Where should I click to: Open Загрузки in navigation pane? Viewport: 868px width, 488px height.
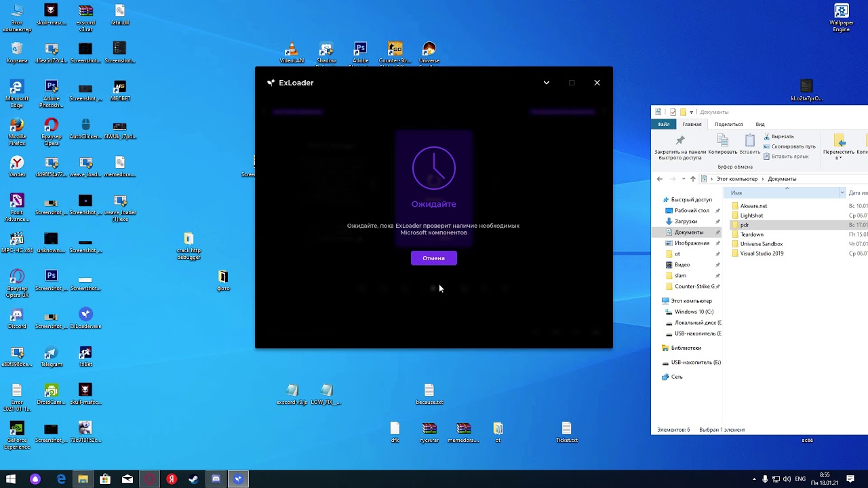tap(682, 222)
